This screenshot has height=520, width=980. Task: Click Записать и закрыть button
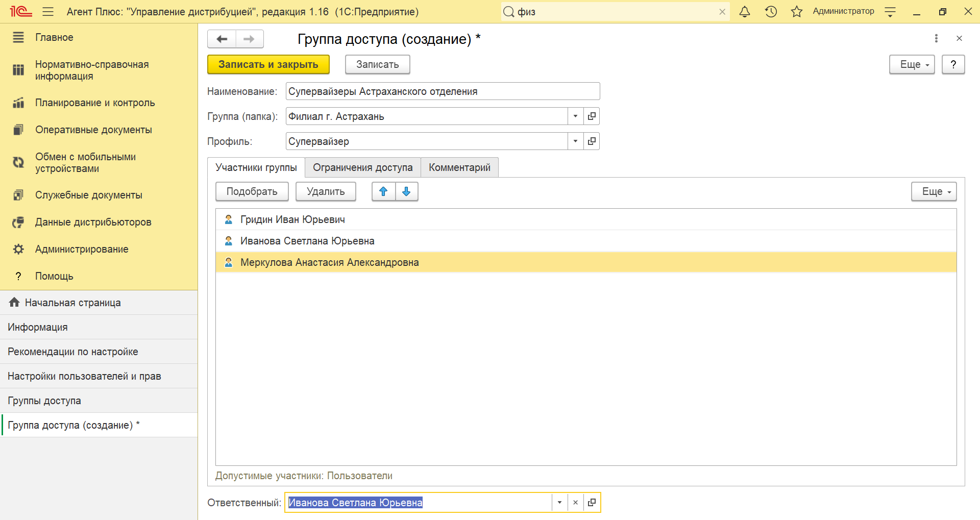268,64
